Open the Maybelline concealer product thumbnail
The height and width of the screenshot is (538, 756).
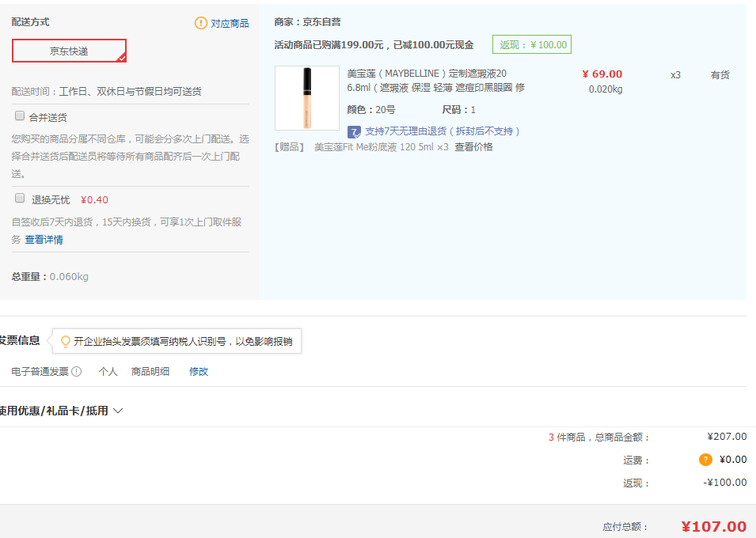pyautogui.click(x=307, y=97)
